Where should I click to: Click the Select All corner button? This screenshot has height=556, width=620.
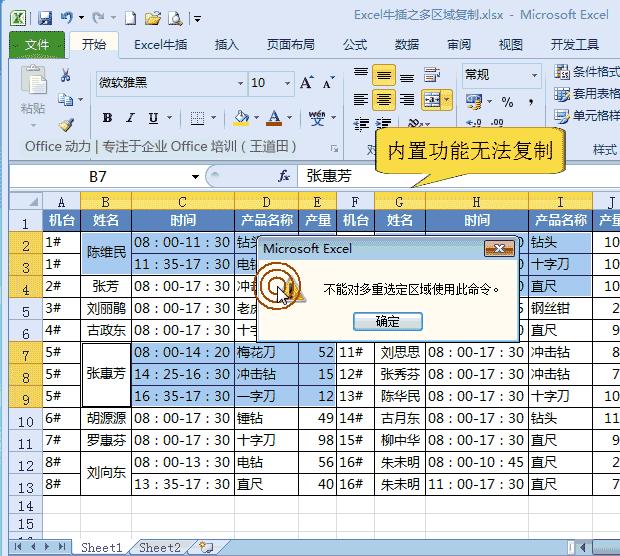tap(26, 202)
